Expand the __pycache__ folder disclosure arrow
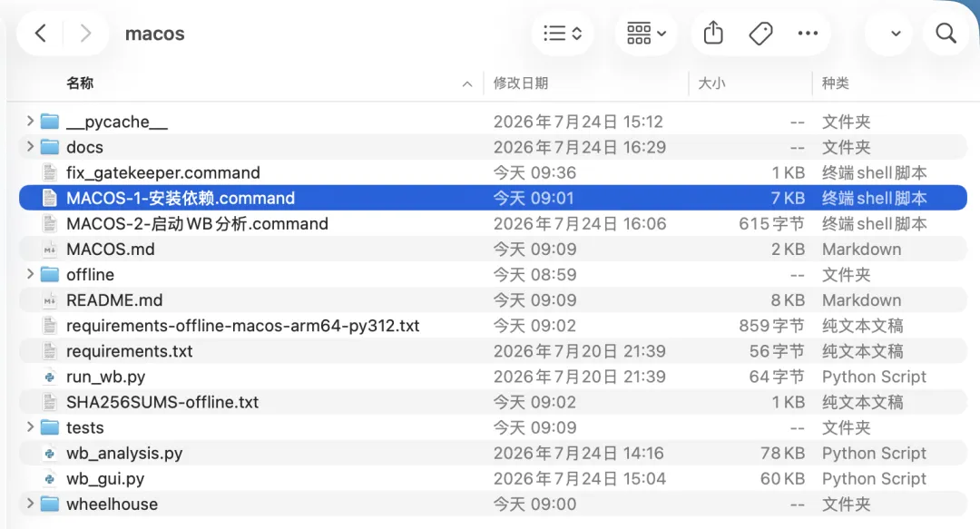This screenshot has width=980, height=529. pyautogui.click(x=29, y=121)
